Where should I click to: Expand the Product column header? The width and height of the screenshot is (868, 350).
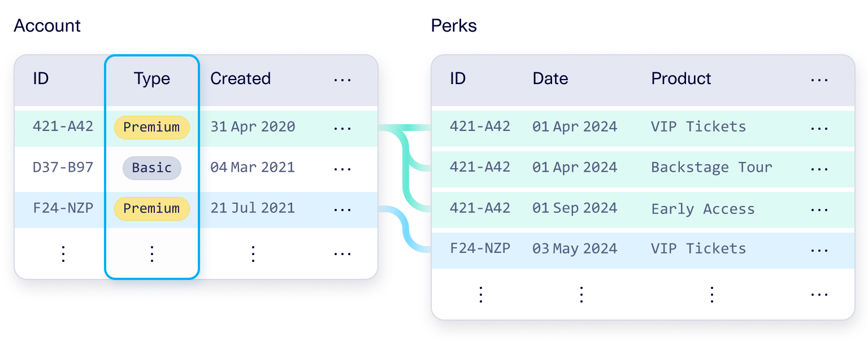pyautogui.click(x=681, y=78)
